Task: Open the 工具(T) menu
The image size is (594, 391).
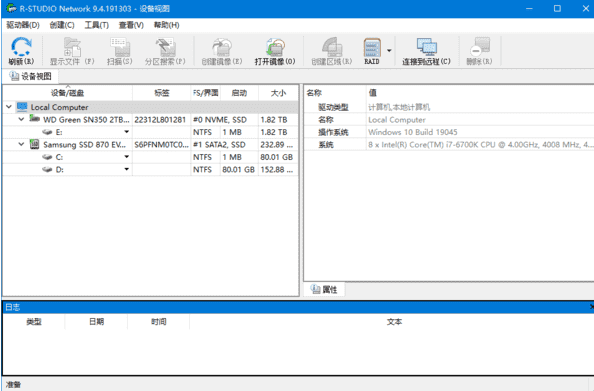Action: [x=97, y=25]
